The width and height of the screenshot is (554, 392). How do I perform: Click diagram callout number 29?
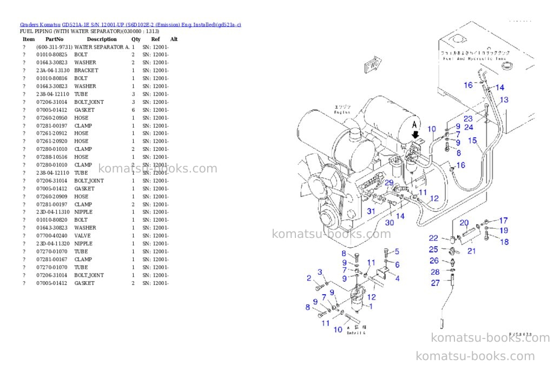(389, 183)
